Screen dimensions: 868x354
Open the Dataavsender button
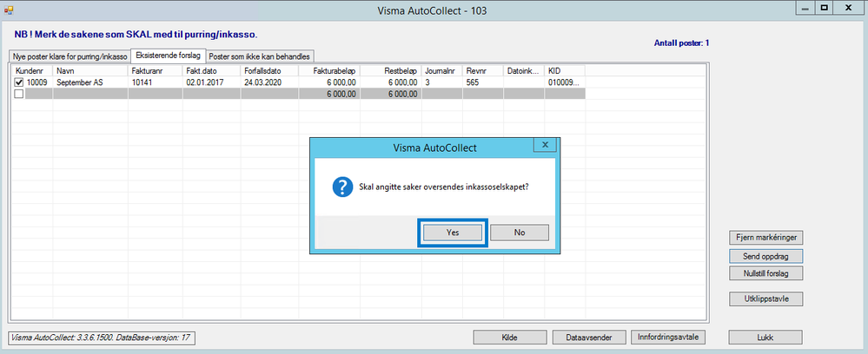[589, 338]
